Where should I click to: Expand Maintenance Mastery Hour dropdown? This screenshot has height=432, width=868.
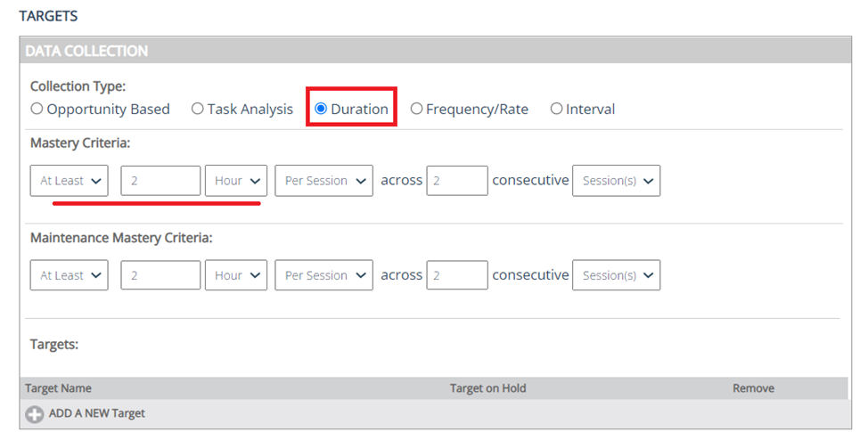click(236, 276)
